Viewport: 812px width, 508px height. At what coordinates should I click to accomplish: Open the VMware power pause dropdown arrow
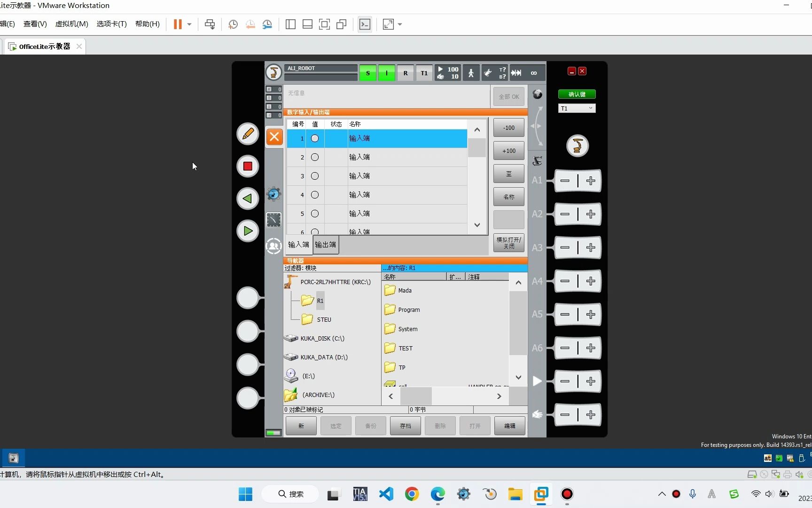[x=189, y=24]
